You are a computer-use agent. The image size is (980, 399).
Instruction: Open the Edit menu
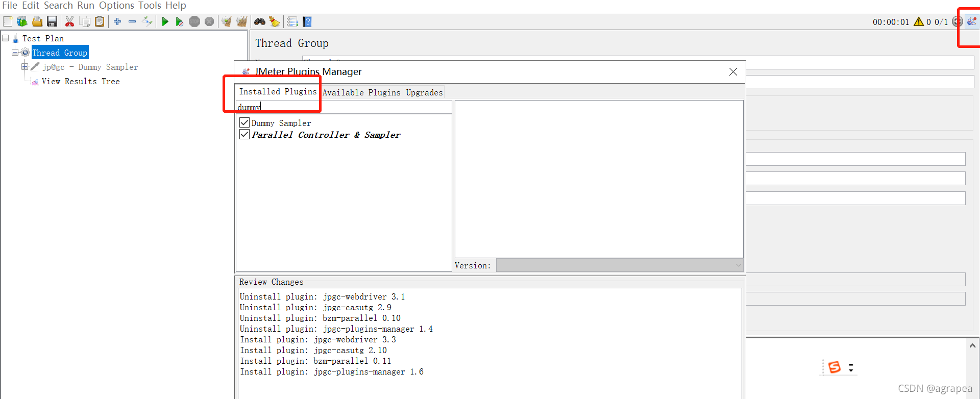click(x=31, y=6)
